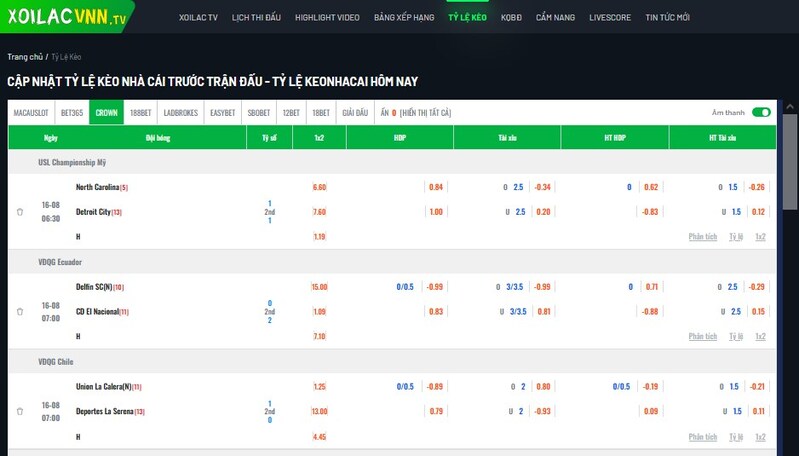Click HDP odds 0.84 for North Carolina
The width and height of the screenshot is (799, 456).
(436, 187)
